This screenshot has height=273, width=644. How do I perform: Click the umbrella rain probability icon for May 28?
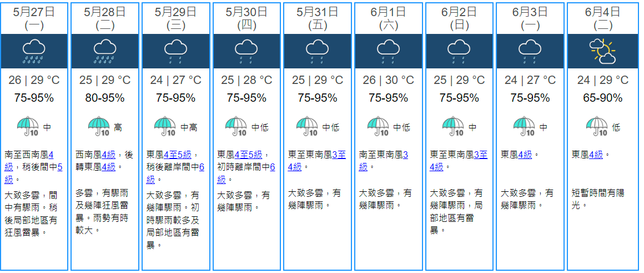tap(99, 127)
